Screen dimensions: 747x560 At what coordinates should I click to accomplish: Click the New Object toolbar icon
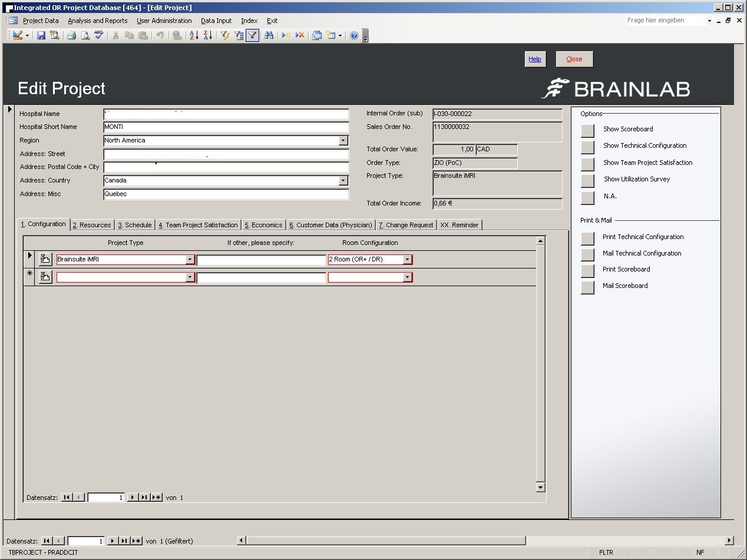point(330,35)
